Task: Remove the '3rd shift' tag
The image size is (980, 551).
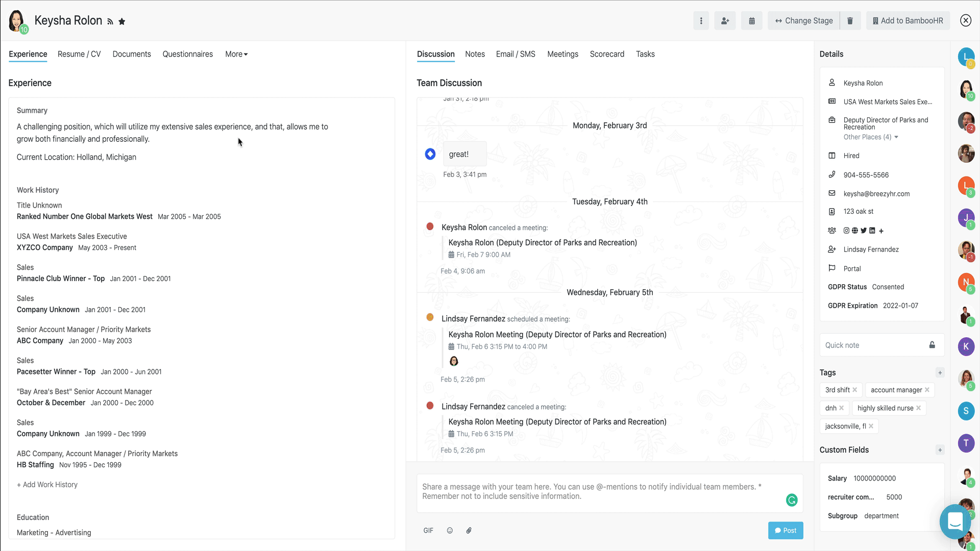Action: click(x=855, y=390)
